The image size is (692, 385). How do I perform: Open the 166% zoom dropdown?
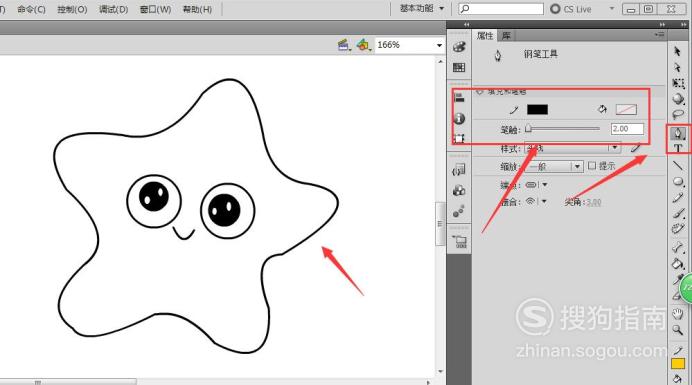coord(439,45)
